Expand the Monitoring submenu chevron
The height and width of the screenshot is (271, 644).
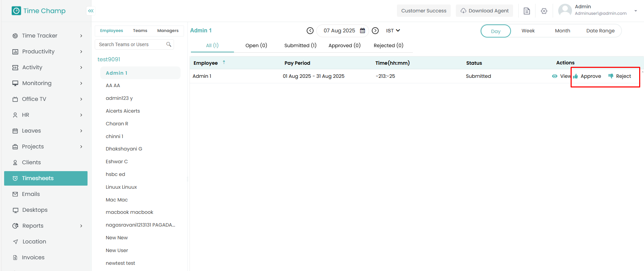coord(81,83)
